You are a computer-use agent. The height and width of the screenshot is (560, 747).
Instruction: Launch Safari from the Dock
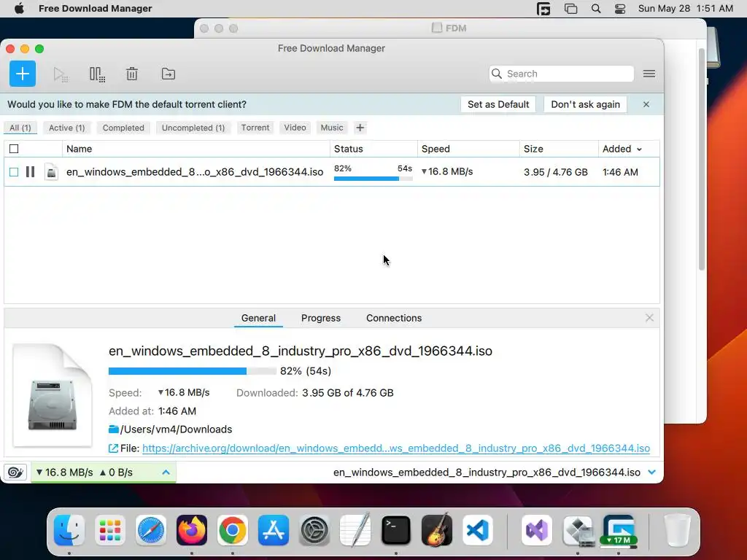(151, 530)
